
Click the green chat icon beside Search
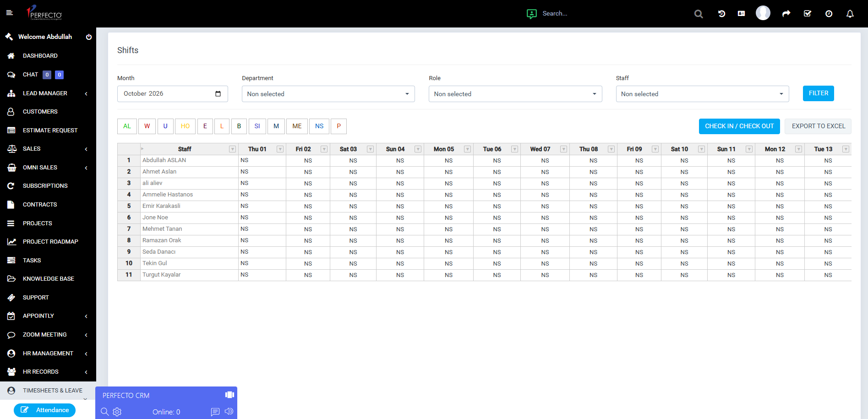click(x=532, y=14)
